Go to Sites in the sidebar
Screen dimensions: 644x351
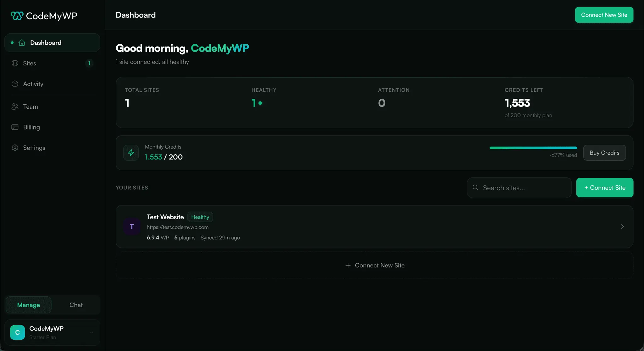click(x=53, y=63)
